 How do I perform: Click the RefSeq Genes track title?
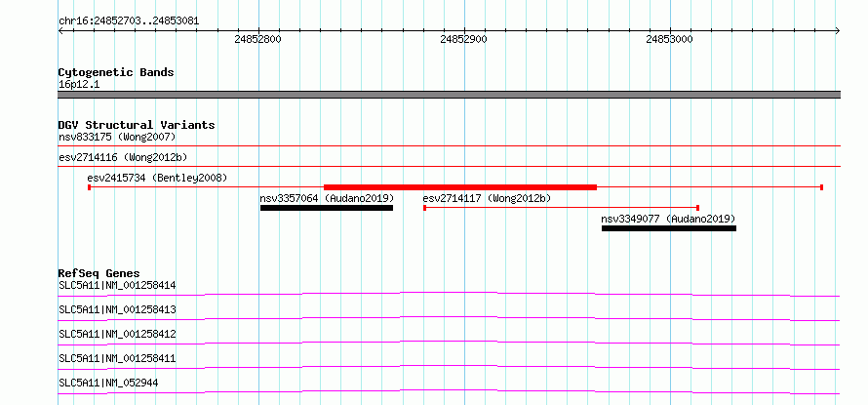click(99, 273)
